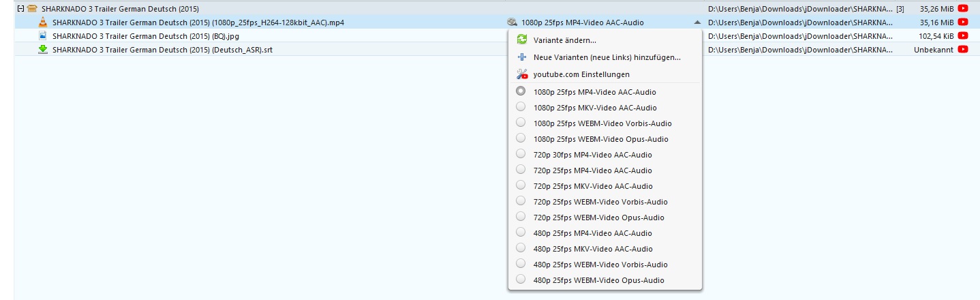Select radio 1080p 25fps MKV-Video AAC-Audio
Screen dimensions: 980x300
click(521, 106)
